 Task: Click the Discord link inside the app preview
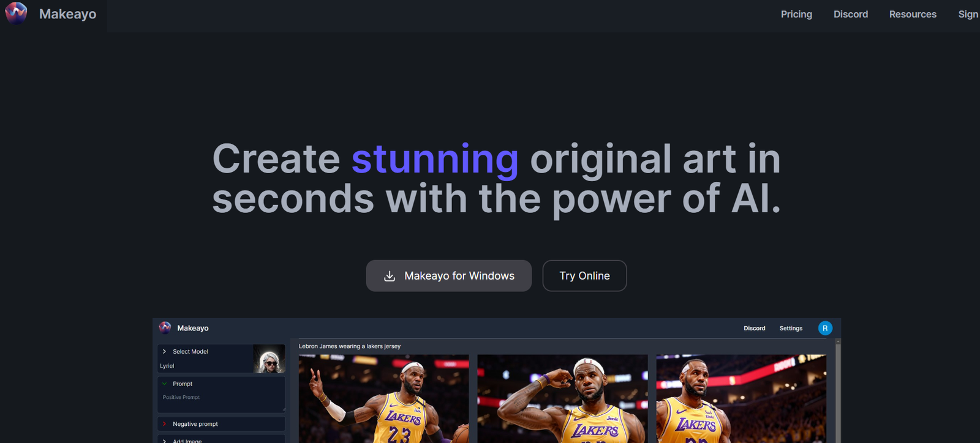point(754,329)
